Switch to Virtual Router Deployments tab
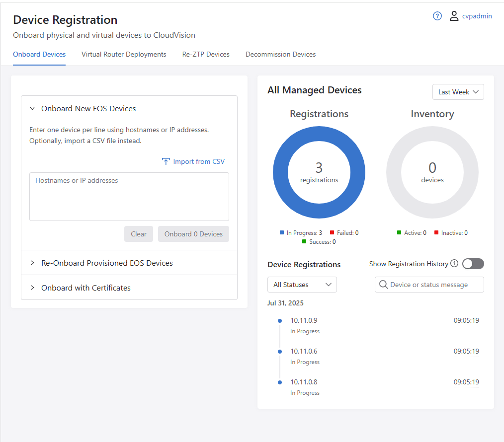This screenshot has width=504, height=442. click(x=124, y=54)
